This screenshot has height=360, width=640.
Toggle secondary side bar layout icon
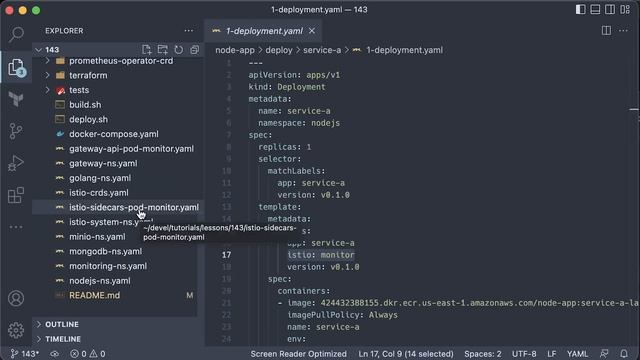point(610,9)
